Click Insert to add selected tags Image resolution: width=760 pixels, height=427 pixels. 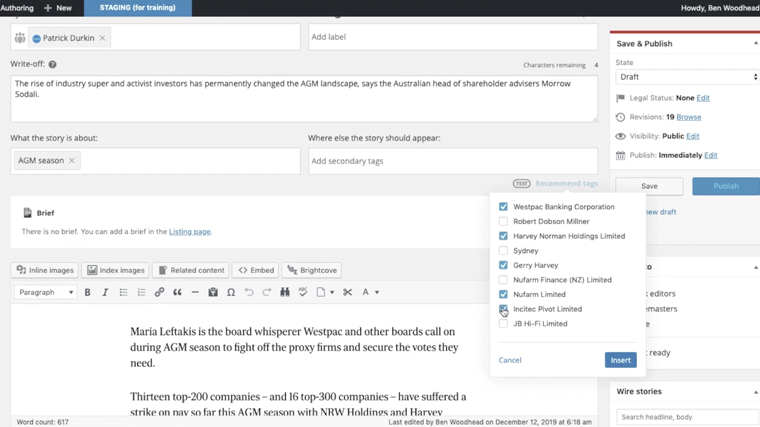click(620, 360)
